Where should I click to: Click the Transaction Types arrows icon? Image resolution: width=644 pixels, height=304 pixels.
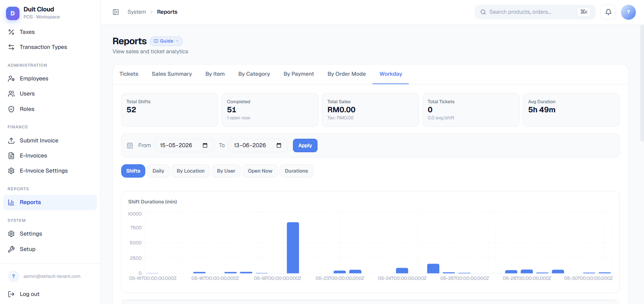point(11,47)
